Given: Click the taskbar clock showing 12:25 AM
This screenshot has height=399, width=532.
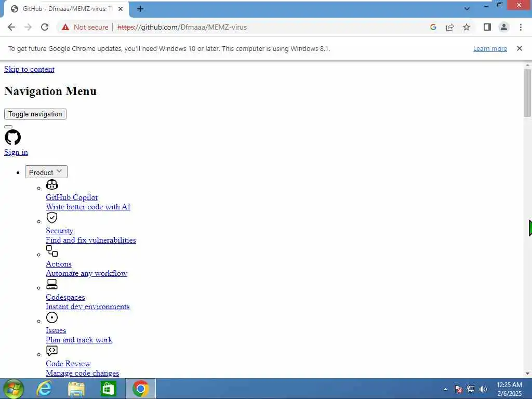Looking at the screenshot, I should pos(509,389).
